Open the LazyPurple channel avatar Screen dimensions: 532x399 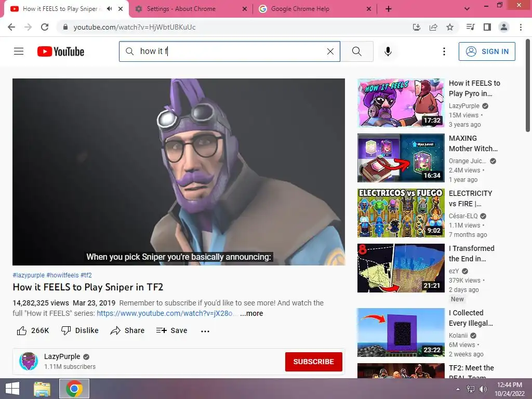point(29,361)
